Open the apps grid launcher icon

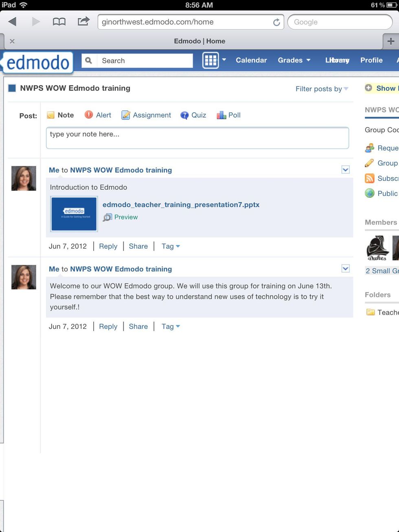click(210, 60)
